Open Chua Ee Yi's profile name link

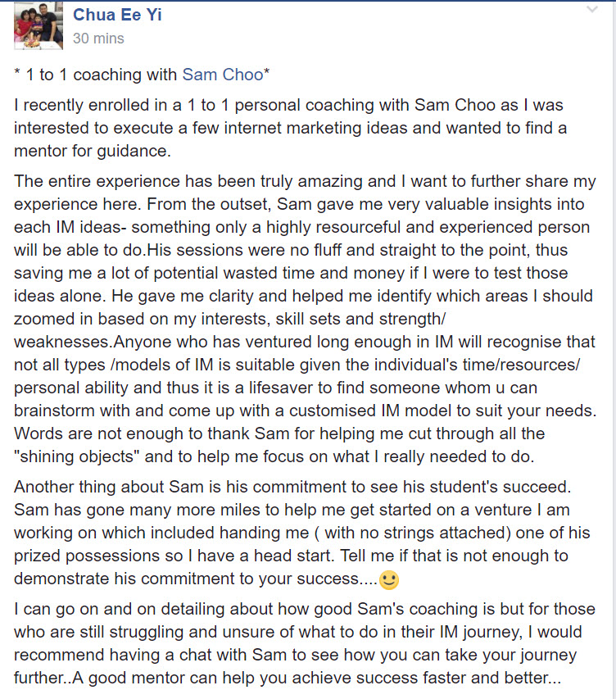click(117, 15)
